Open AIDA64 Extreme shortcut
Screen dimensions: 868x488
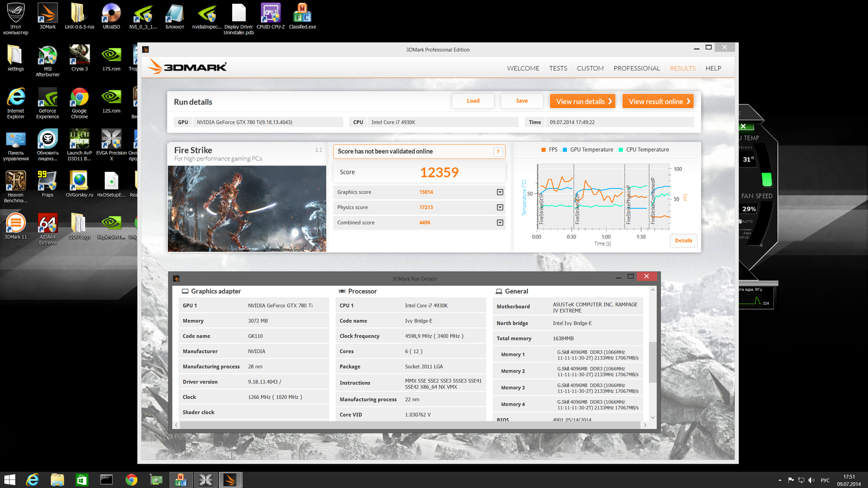click(48, 229)
